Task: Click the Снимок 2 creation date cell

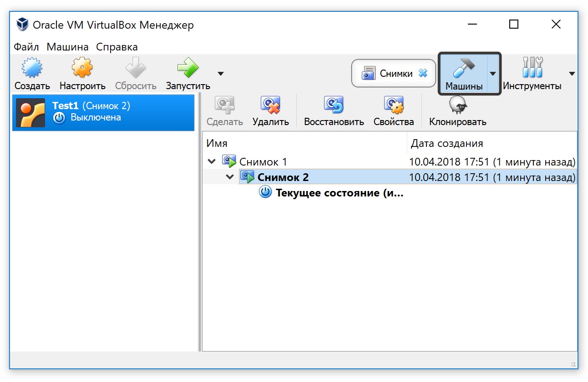Action: click(492, 177)
